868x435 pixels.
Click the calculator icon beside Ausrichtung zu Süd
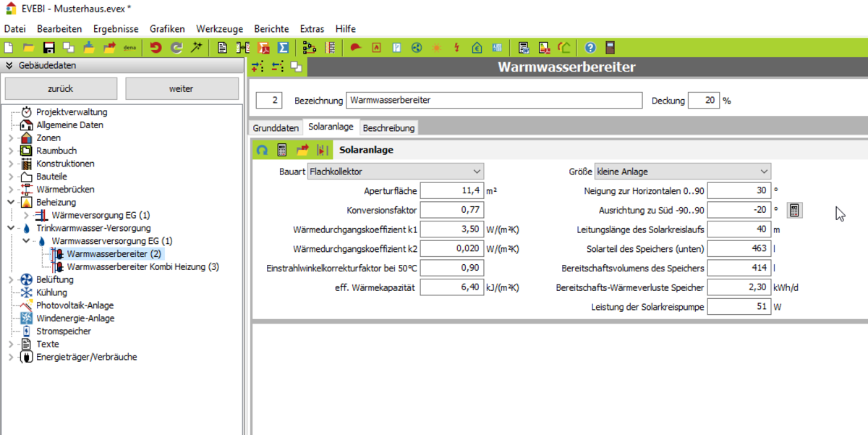pos(794,211)
